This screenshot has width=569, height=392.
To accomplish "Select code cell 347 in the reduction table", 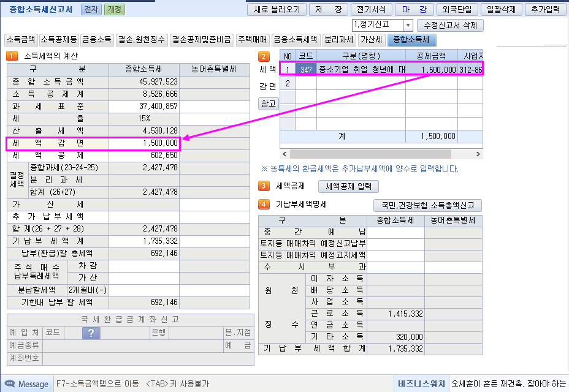I will (306, 69).
